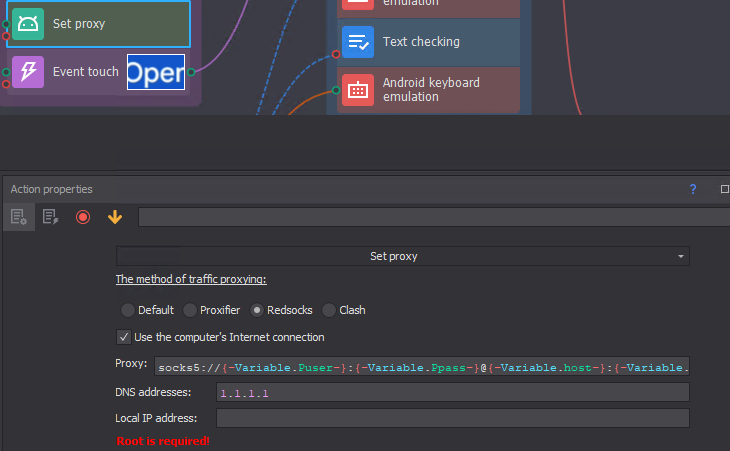Screen dimensions: 730x451
Task: Click into the Proxy socks5 field
Action: 420,367
